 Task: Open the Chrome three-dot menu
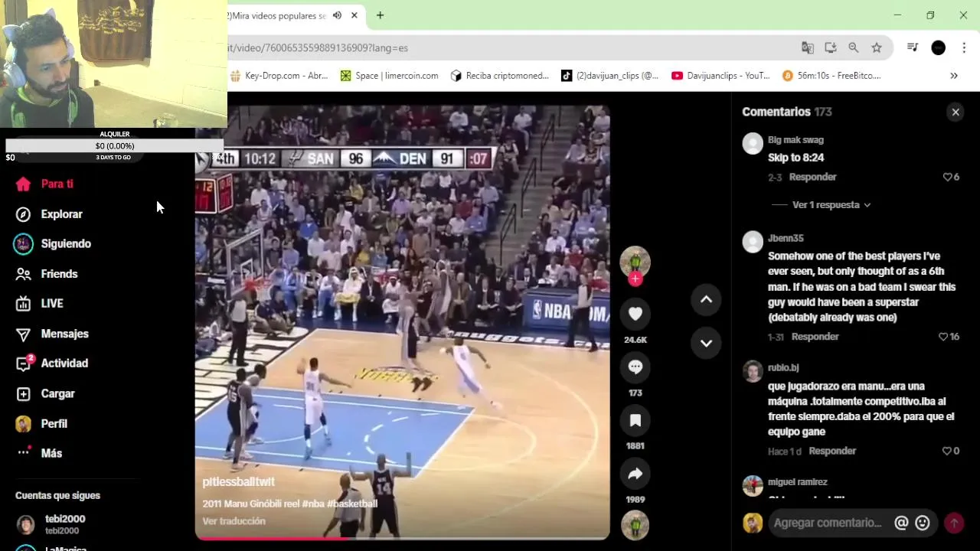point(964,47)
